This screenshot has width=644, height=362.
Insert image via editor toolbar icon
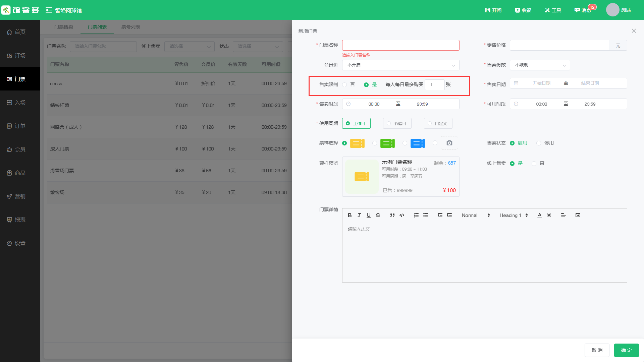point(578,215)
